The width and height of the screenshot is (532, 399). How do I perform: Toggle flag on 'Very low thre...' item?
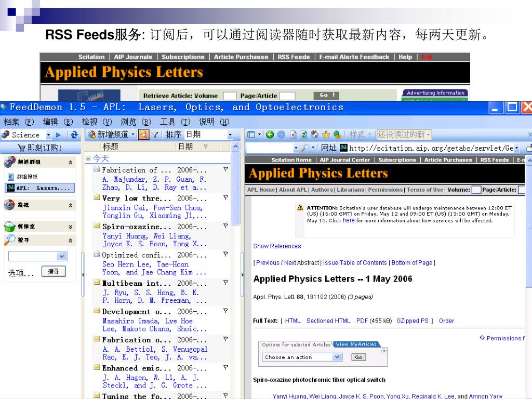coord(225,197)
